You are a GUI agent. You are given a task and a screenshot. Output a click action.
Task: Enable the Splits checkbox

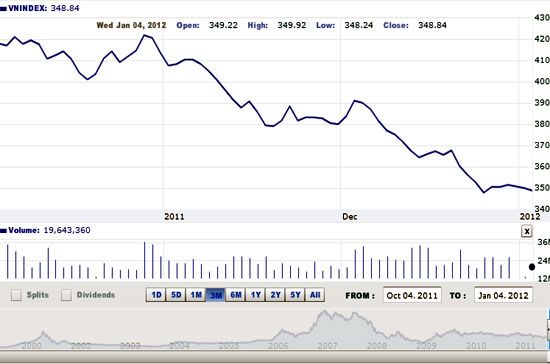tap(16, 295)
